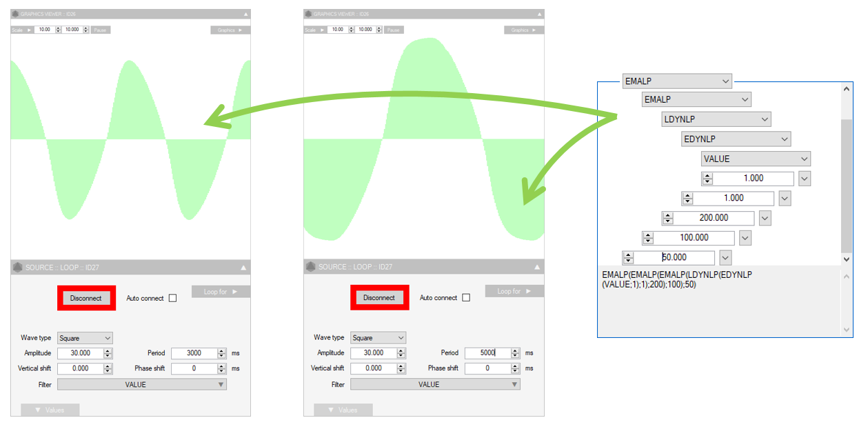Viewport: 868px width, 429px height.
Task: Click Source Loop icon in Period 5000 panel header
Action: coord(310,267)
